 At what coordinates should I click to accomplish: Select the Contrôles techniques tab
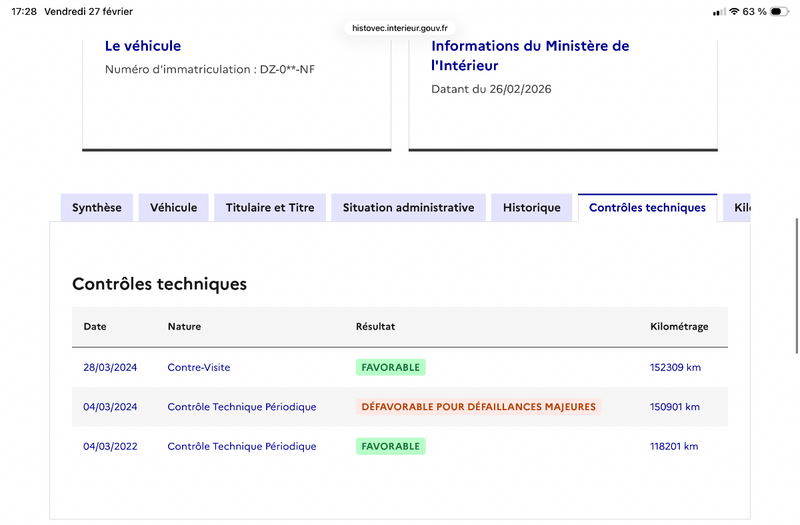pyautogui.click(x=647, y=208)
